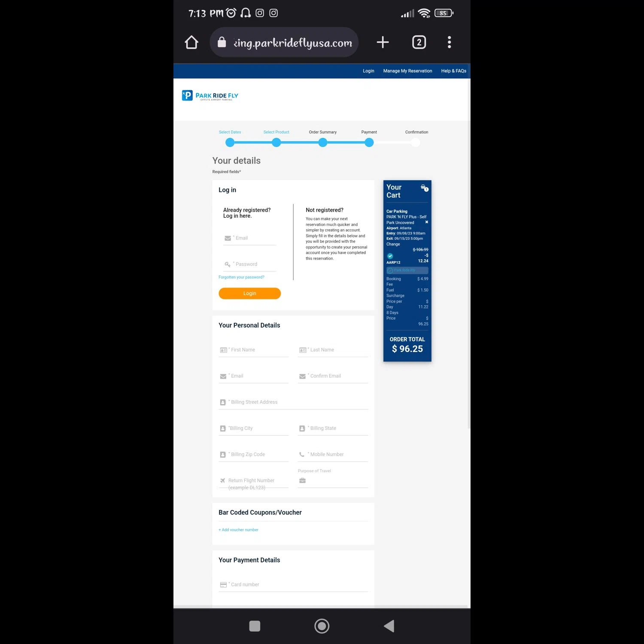Focus the Return Flight Number field
The image size is (644, 644).
pos(253,482)
